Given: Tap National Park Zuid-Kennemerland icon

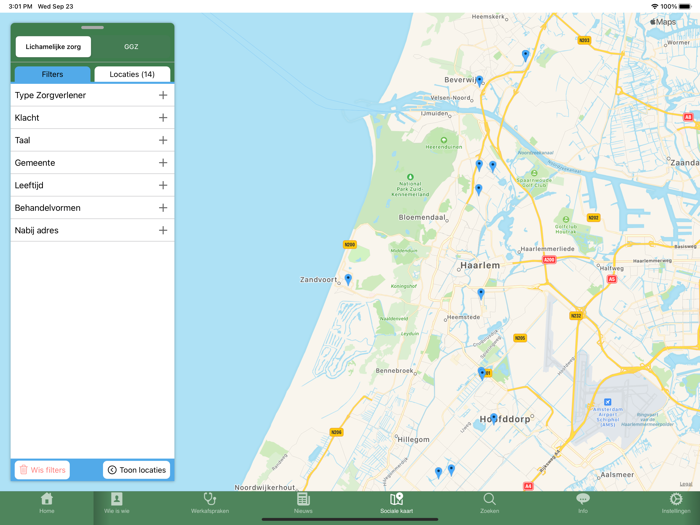Looking at the screenshot, I should coord(410,177).
